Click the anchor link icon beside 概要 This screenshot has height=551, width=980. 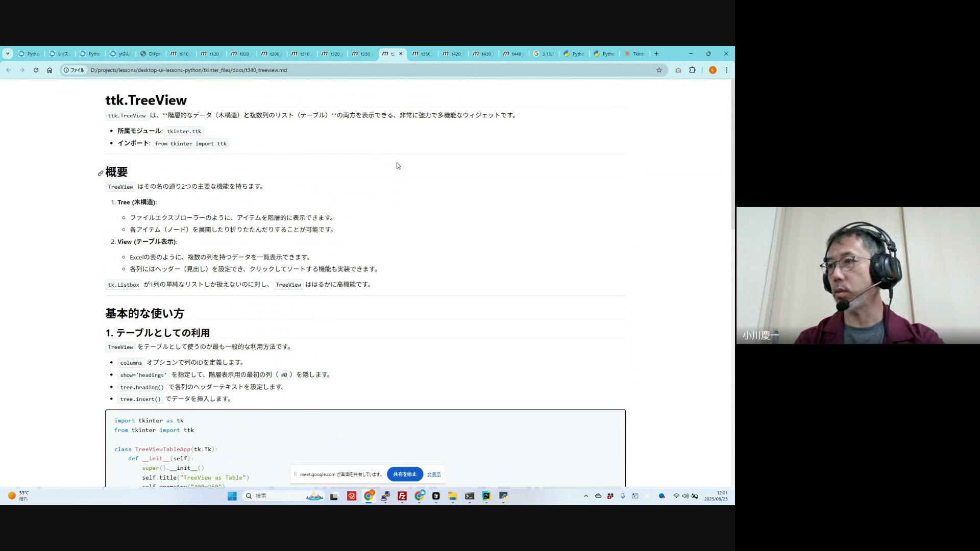(x=101, y=173)
